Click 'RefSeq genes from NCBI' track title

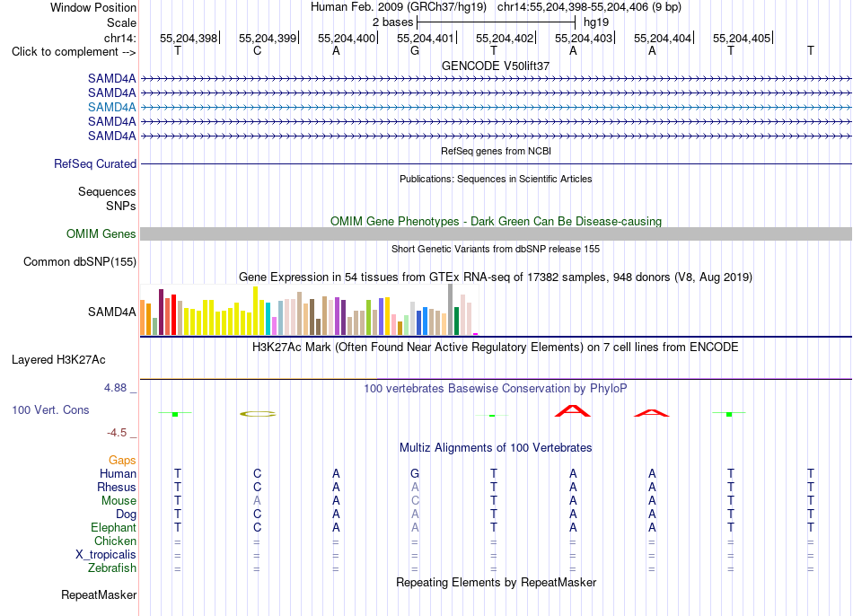click(497, 151)
